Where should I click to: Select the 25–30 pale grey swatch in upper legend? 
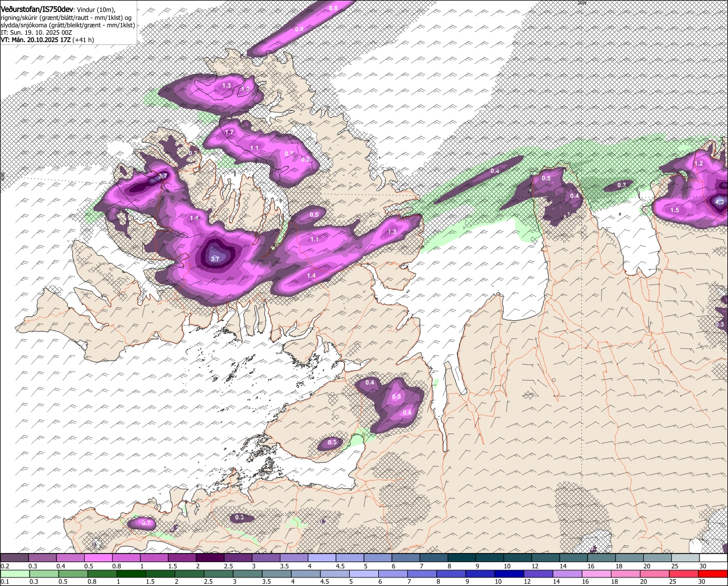coord(685,558)
